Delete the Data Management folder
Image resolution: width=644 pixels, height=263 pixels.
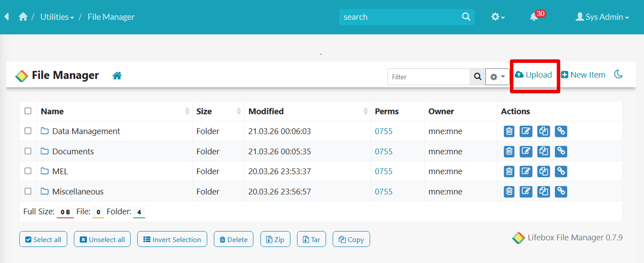509,131
